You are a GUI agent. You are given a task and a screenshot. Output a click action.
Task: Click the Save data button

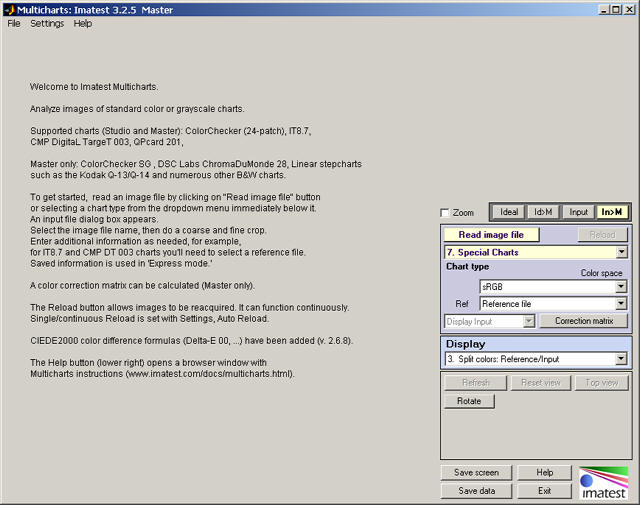point(476,491)
